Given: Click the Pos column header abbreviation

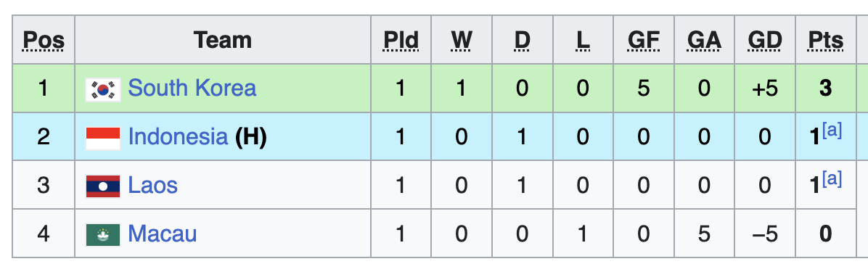Looking at the screenshot, I should [x=44, y=41].
